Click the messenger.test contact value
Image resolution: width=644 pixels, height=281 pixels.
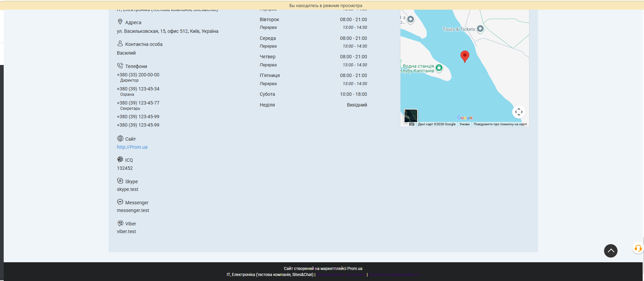coord(133,210)
